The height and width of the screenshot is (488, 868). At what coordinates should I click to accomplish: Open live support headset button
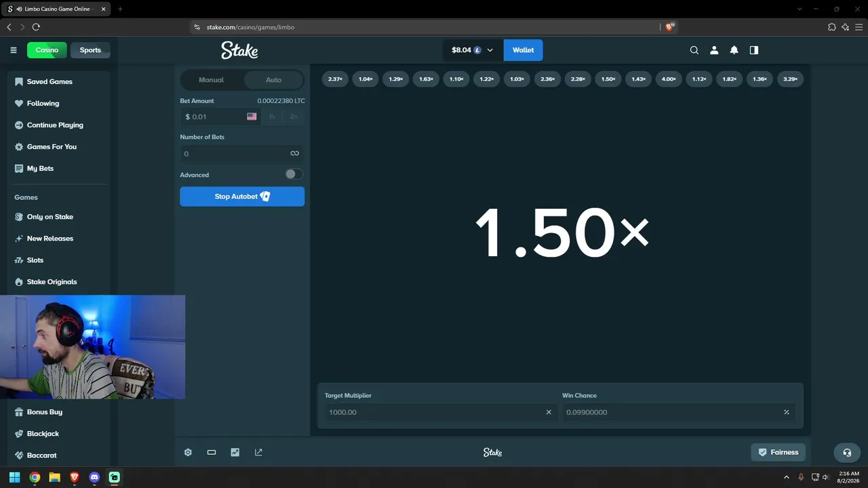[x=847, y=452]
